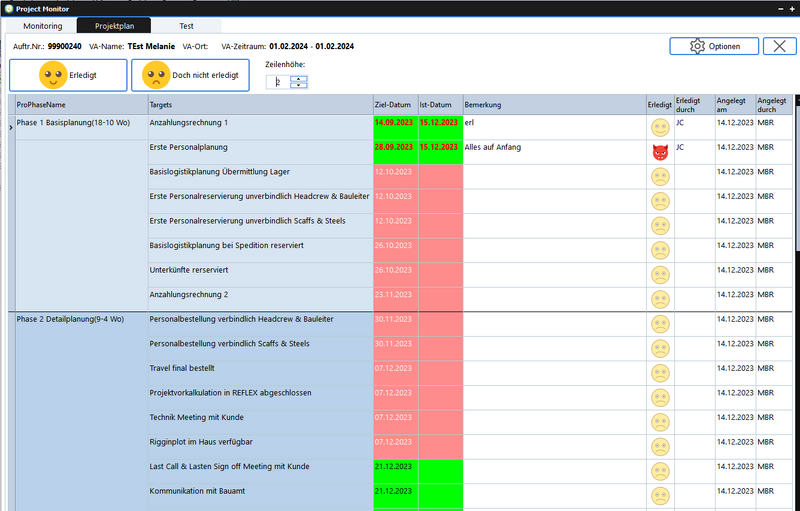Click sad smiley for Personalbestellung verbindlich Scaffs & Steels
800x511 pixels.
tap(660, 348)
